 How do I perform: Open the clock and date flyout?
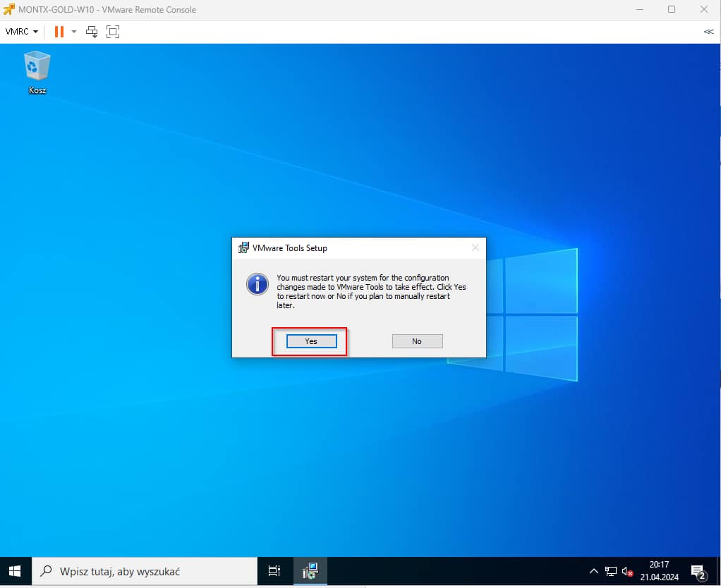pyautogui.click(x=659, y=571)
